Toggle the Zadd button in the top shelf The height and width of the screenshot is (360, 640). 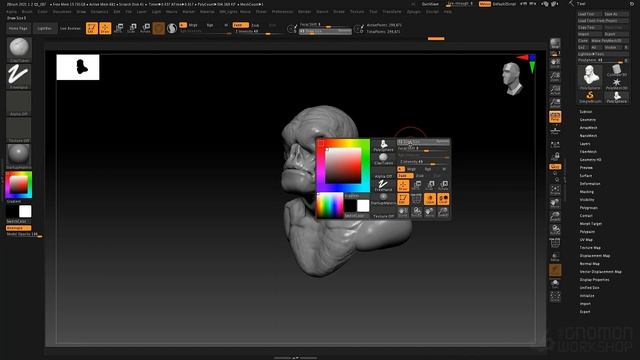[x=240, y=25]
